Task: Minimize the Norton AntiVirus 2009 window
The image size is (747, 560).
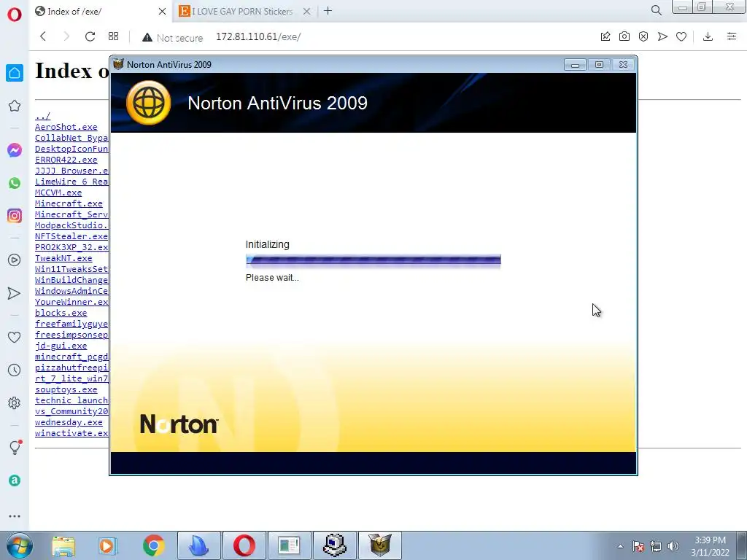Action: (575, 65)
